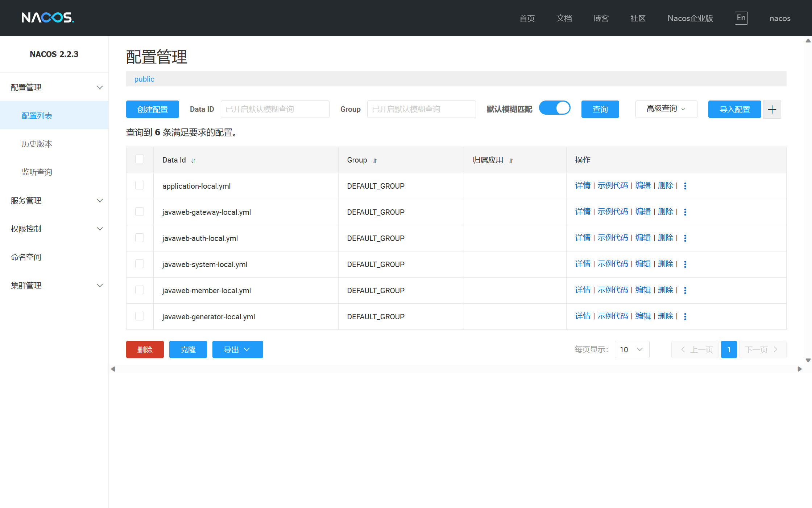The image size is (812, 508).
Task: Open page size dropdown showing 10
Action: tap(632, 349)
